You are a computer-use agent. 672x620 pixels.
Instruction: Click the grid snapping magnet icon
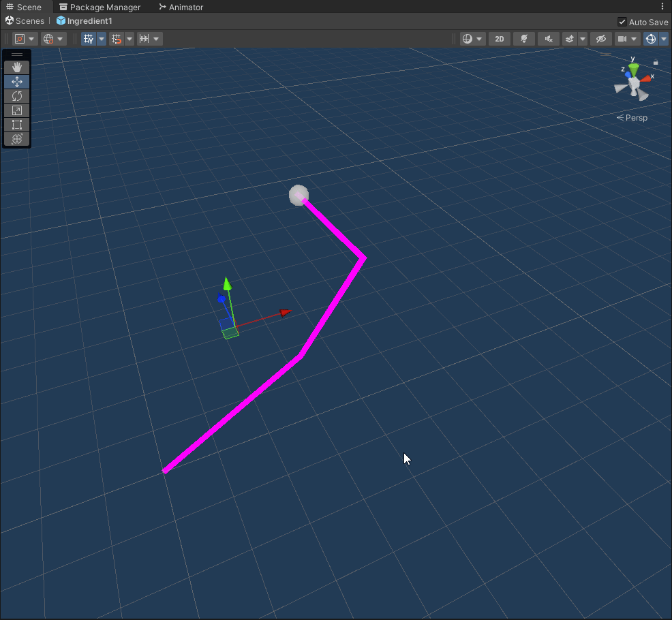click(117, 39)
